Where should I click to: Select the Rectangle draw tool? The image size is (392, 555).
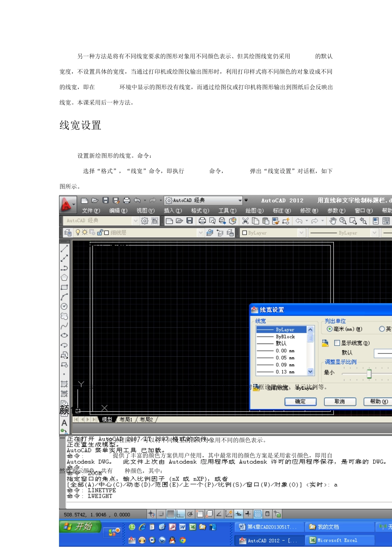click(x=64, y=287)
